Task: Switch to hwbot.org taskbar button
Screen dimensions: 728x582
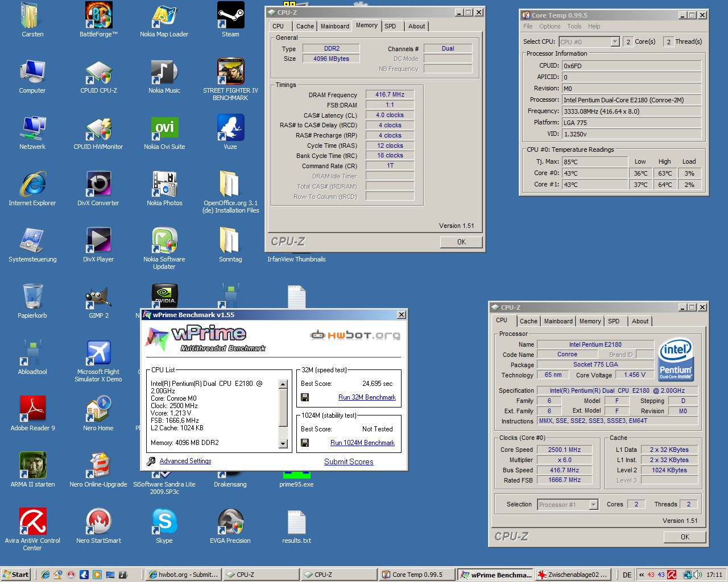Action: 183,575
